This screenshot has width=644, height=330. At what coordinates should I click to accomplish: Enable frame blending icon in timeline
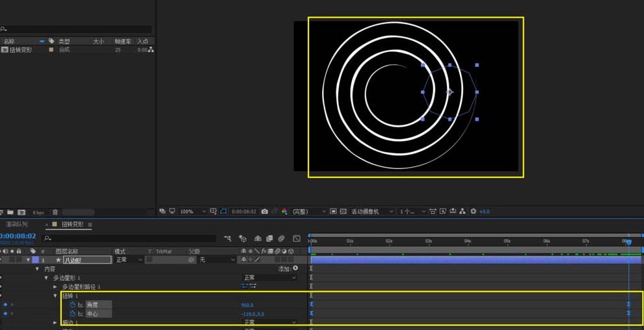point(269,238)
